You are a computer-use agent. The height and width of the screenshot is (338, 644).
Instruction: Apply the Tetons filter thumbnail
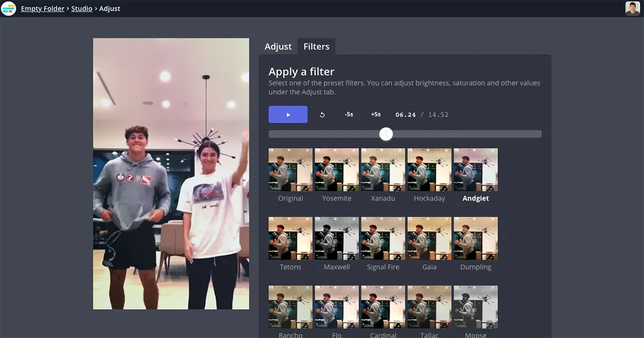pos(290,238)
